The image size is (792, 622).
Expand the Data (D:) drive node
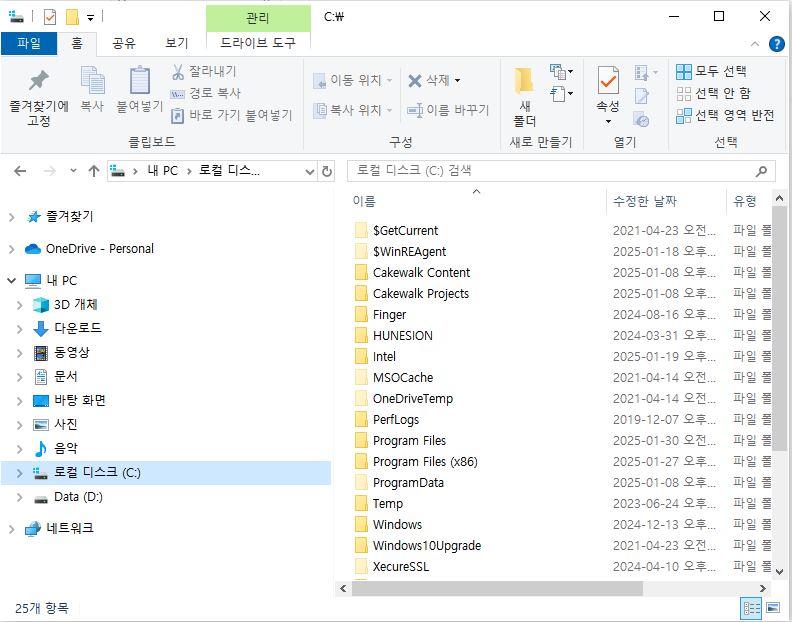coord(20,497)
